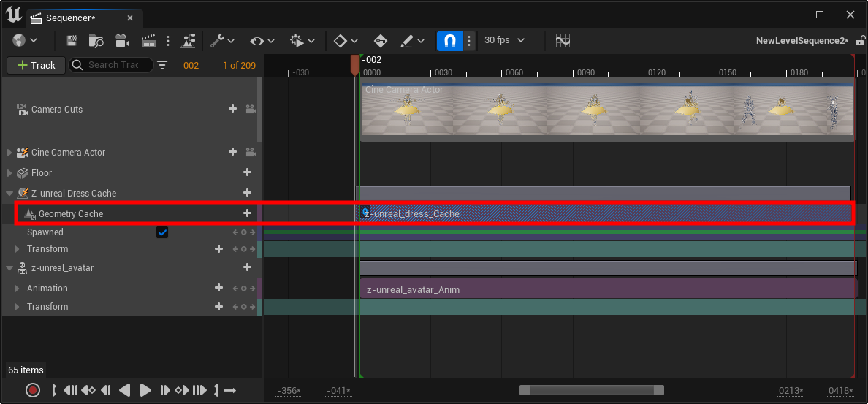Click the red playhead marker
The image size is (868, 404).
click(355, 65)
